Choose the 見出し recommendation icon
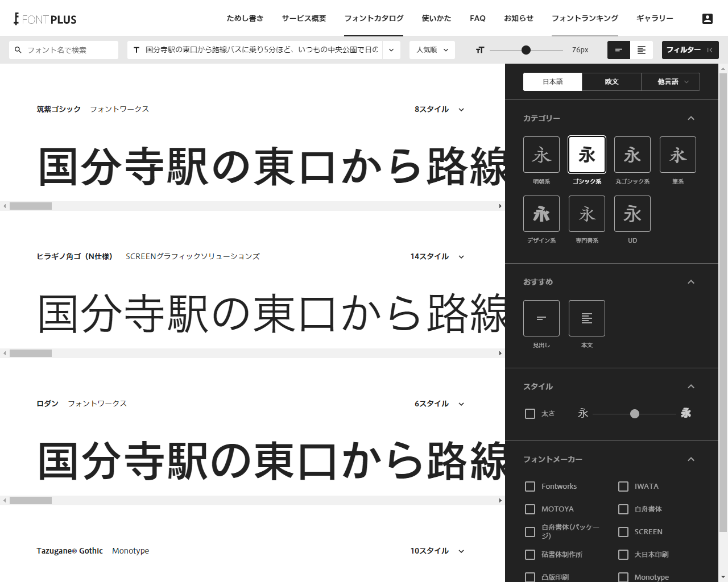This screenshot has height=582, width=728. click(x=541, y=318)
